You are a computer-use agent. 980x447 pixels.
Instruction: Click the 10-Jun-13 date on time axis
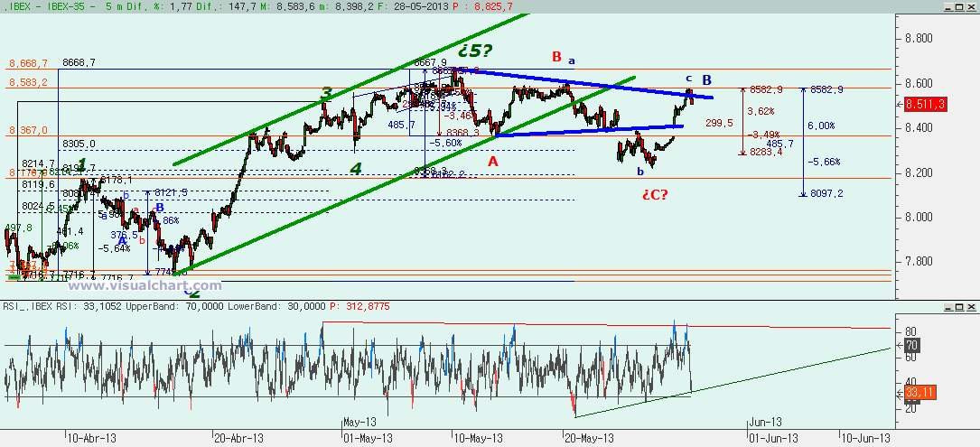865,438
